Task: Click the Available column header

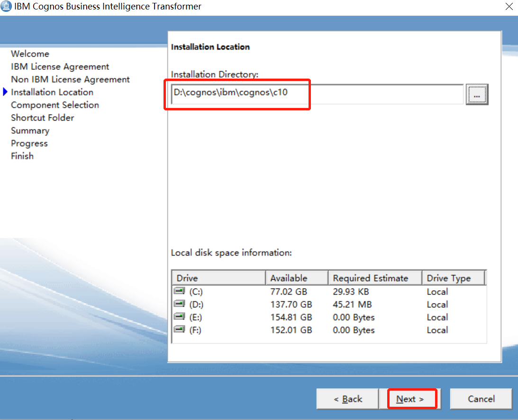Action: 297,278
